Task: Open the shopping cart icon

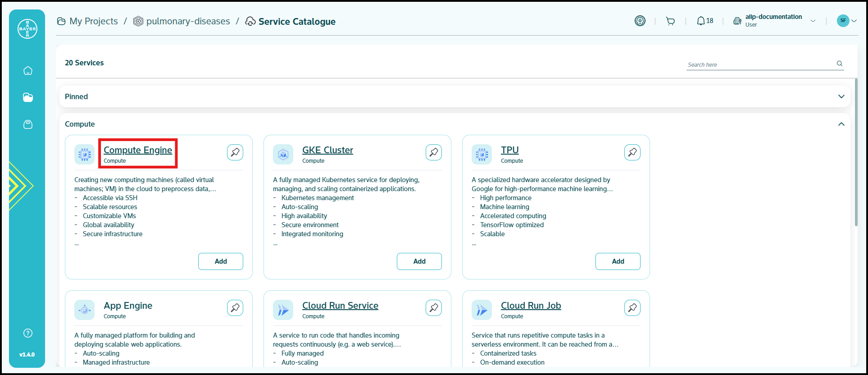Action: point(670,21)
